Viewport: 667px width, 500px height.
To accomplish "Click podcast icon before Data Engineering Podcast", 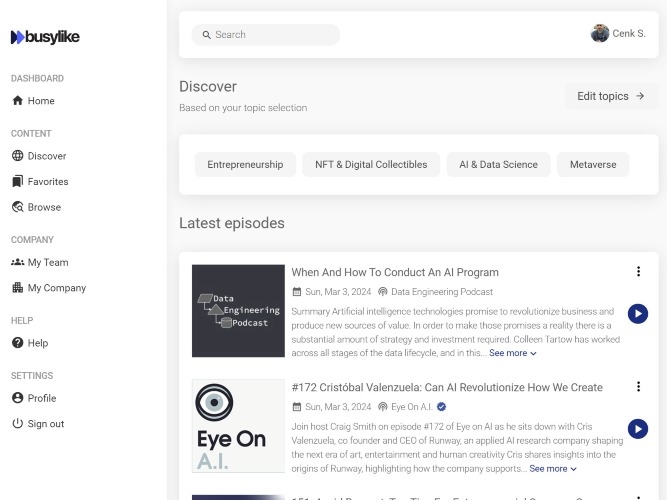I will click(383, 292).
